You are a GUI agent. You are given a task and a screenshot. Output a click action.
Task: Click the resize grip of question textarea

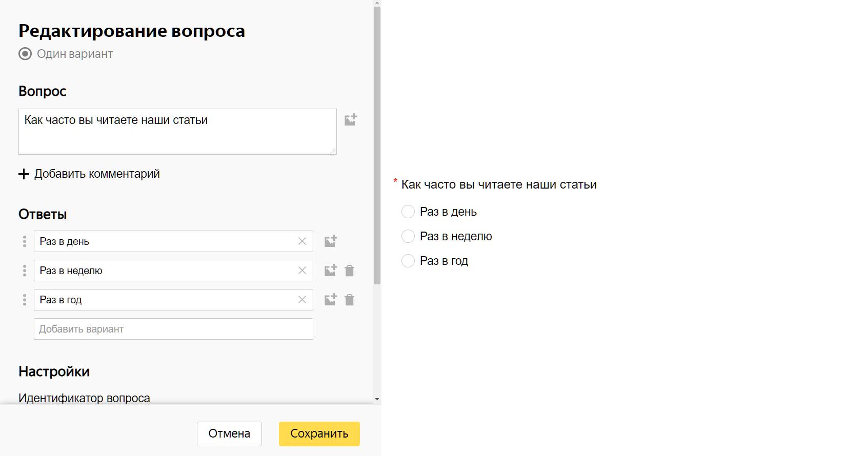333,151
